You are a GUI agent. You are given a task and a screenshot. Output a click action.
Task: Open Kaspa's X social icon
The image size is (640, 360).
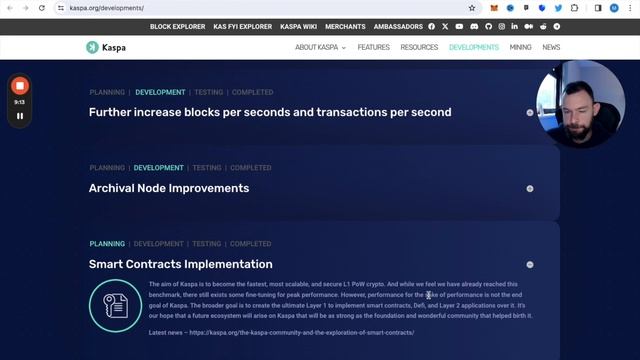445,27
